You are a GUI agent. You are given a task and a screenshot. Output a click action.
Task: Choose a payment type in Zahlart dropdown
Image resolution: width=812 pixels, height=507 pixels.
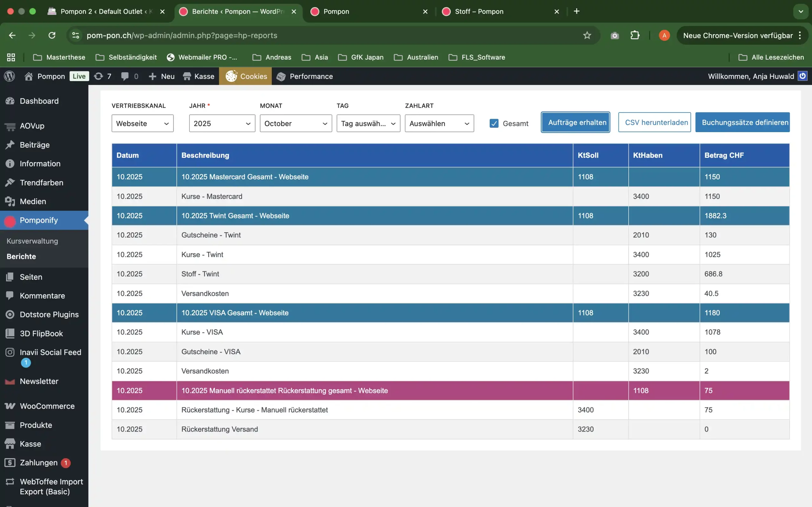[439, 123]
